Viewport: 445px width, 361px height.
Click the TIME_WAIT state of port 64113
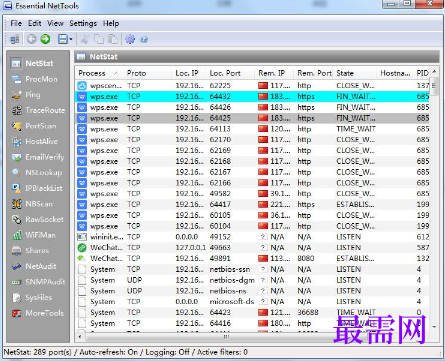click(356, 129)
